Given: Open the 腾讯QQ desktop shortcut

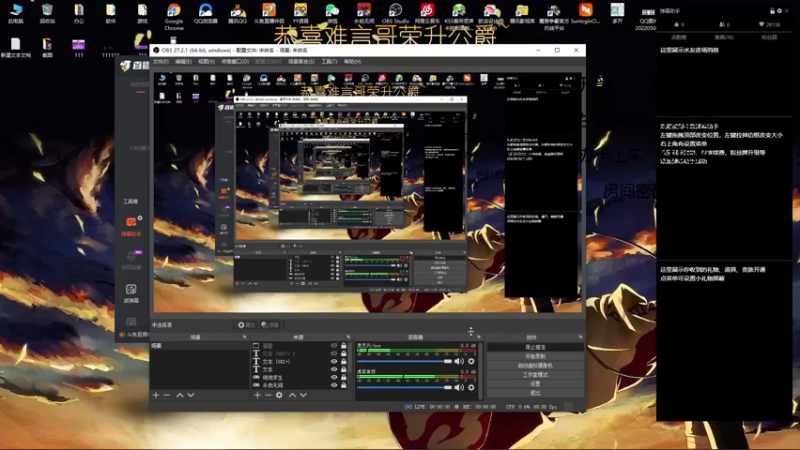Looking at the screenshot, I should (237, 13).
